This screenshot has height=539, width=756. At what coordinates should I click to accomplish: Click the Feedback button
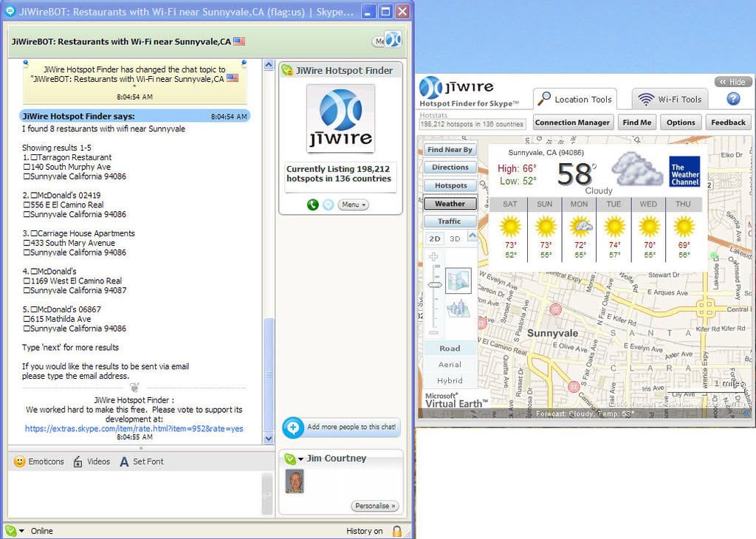[x=728, y=123]
